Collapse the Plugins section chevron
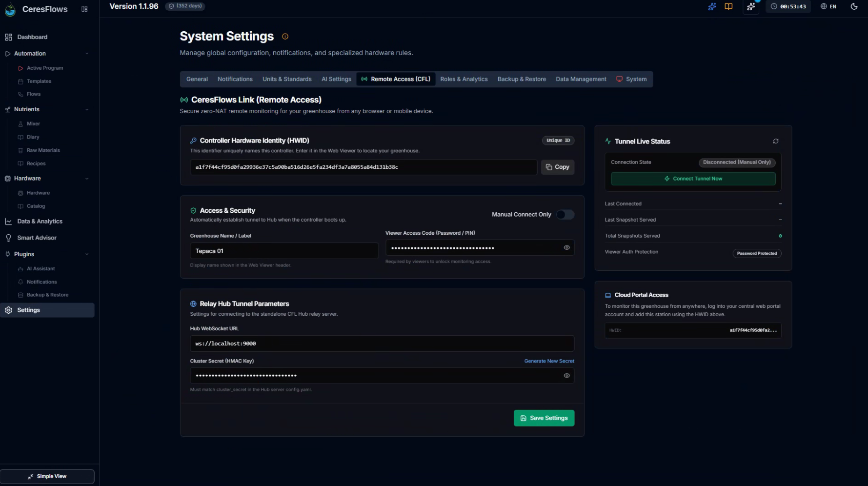The width and height of the screenshot is (868, 486). [87, 254]
